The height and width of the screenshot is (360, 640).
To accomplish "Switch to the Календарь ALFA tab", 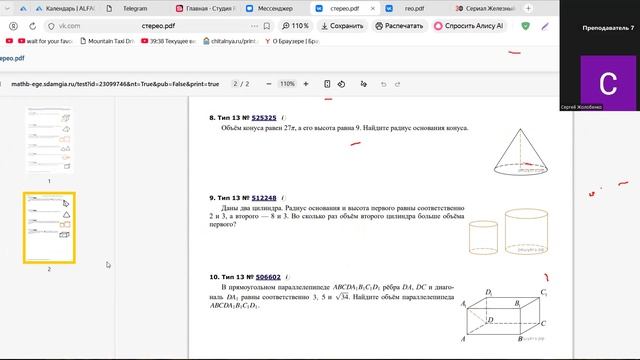I will tap(65, 8).
